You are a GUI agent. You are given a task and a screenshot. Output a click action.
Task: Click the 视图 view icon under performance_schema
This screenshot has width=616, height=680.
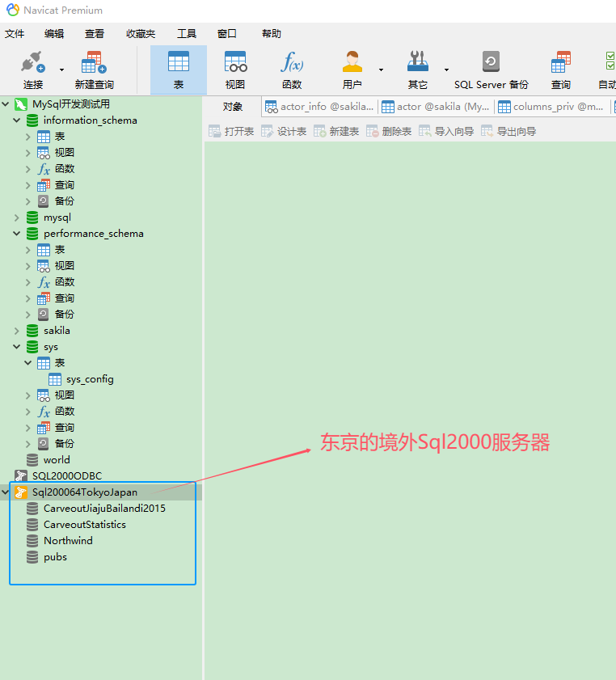point(44,266)
